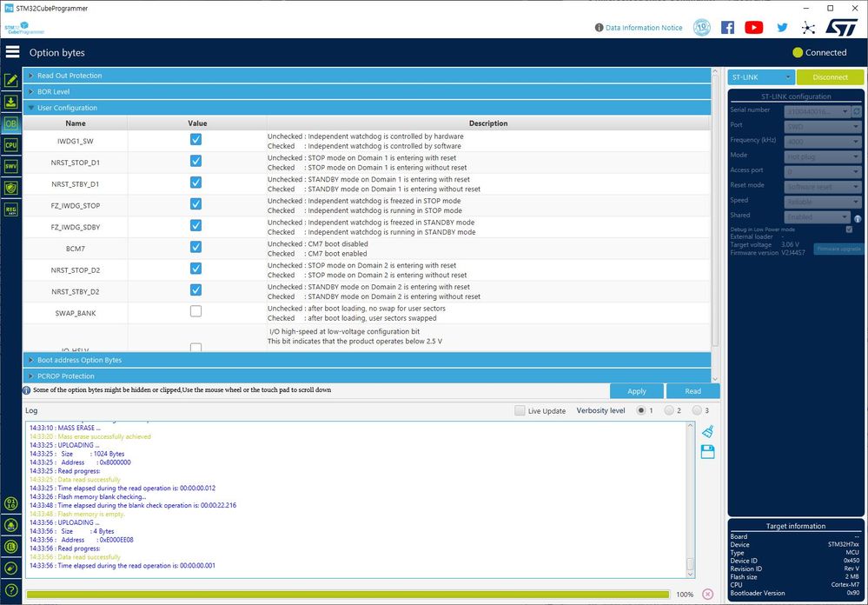The width and height of the screenshot is (868, 605).
Task: Refresh the serial number list icon
Action: tap(857, 112)
